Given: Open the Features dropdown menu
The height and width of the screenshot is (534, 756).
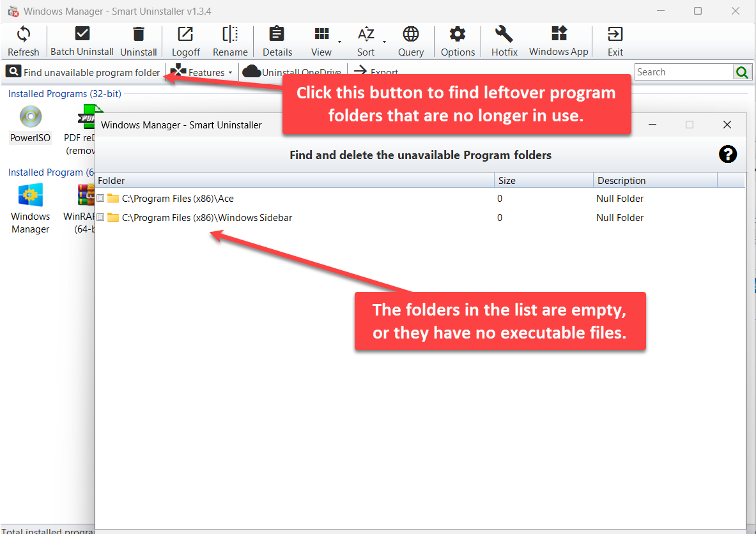Looking at the screenshot, I should click(201, 72).
